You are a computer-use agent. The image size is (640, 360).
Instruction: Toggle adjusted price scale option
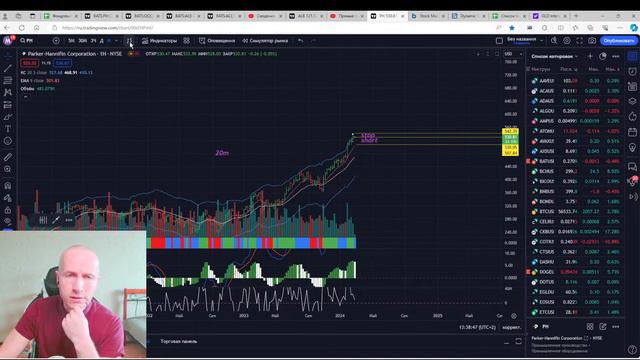[x=512, y=327]
